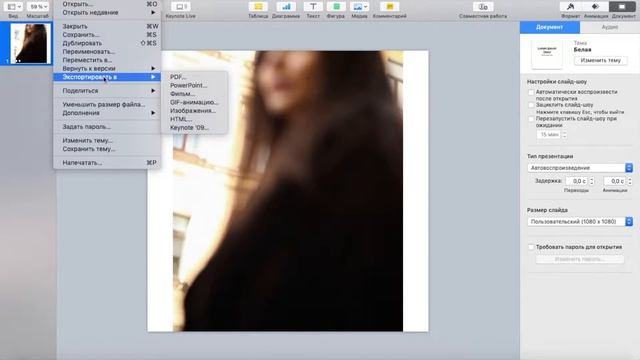This screenshot has height=360, width=640.
Task: Export as PDF... from submenu
Action: pos(194,77)
